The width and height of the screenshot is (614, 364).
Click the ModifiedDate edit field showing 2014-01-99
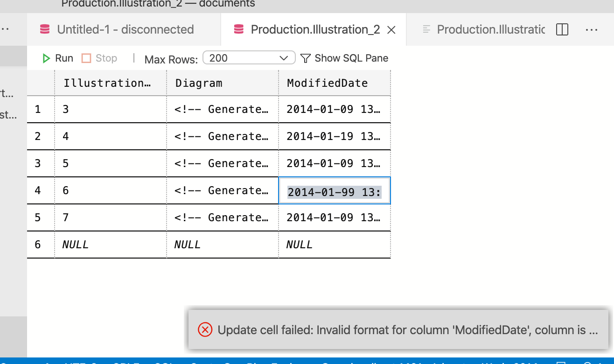point(335,191)
